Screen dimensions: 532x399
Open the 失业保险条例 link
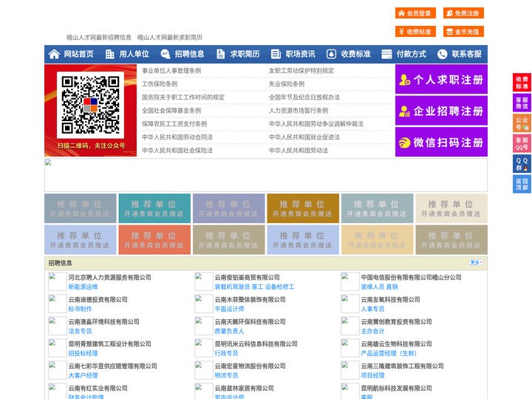click(287, 83)
